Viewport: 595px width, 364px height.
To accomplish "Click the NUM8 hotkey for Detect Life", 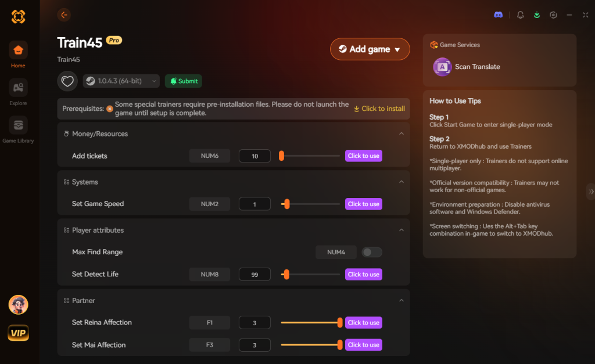I will (209, 275).
